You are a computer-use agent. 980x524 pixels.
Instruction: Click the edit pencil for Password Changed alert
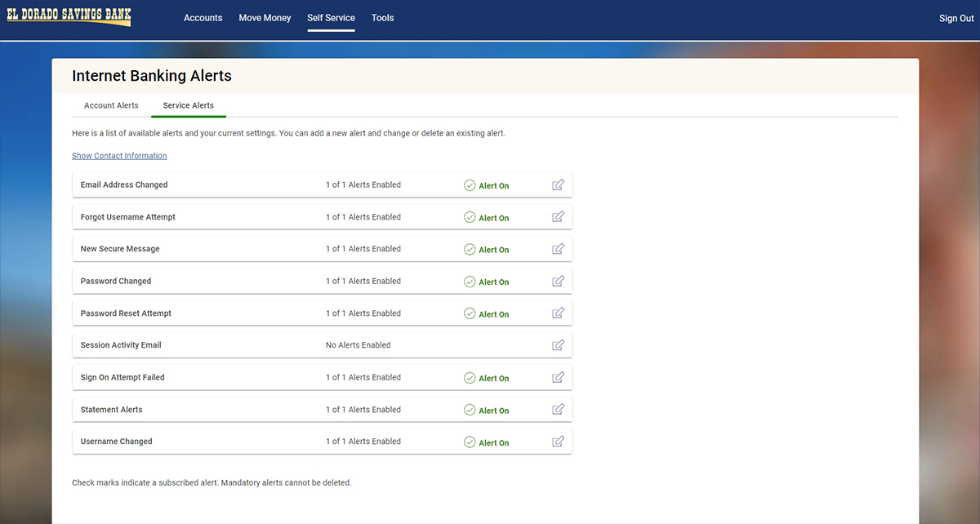coord(559,281)
